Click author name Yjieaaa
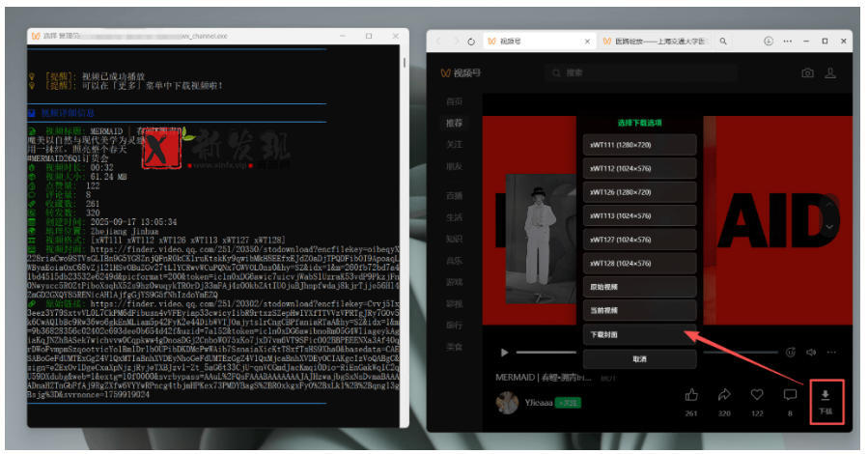The image size is (868, 454). coord(539,403)
